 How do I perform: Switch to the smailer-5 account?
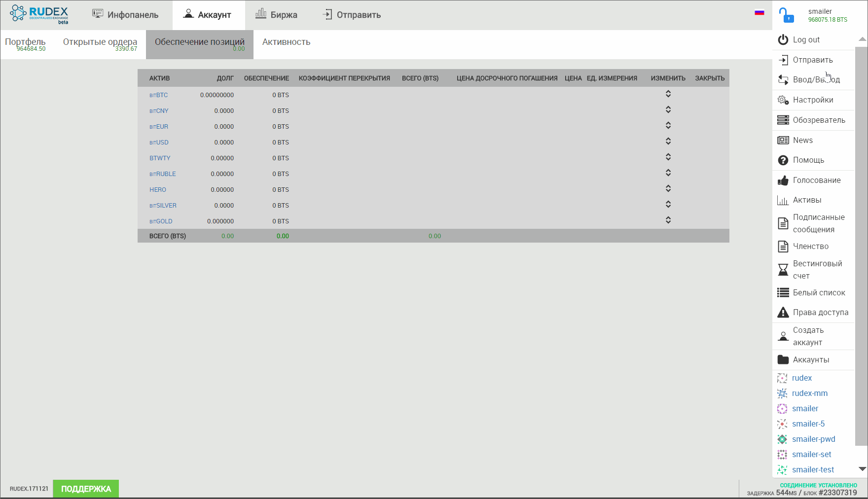point(808,424)
